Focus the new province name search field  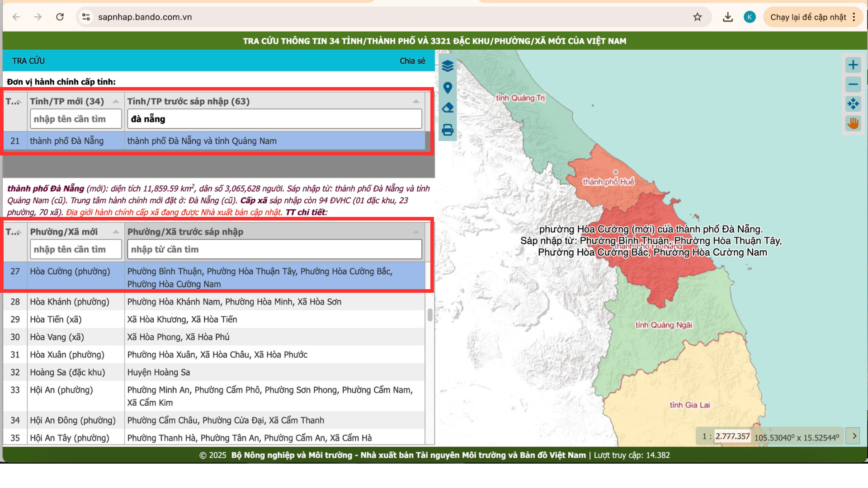[x=76, y=119]
